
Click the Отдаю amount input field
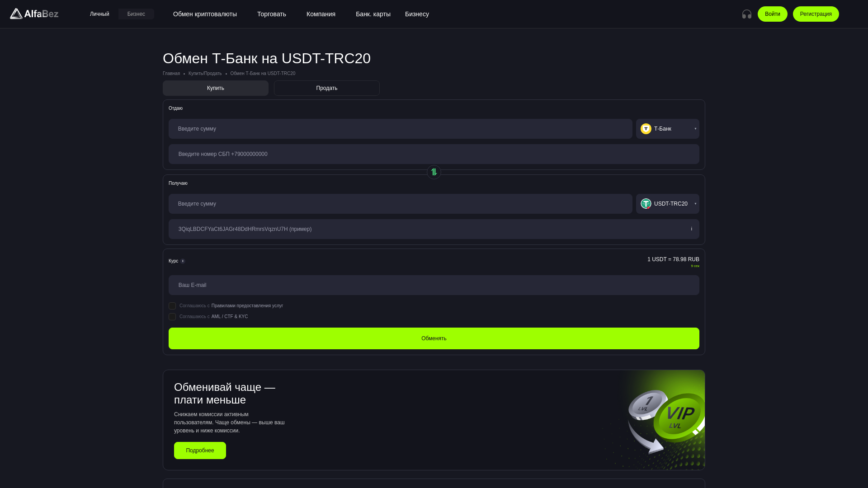401,129
